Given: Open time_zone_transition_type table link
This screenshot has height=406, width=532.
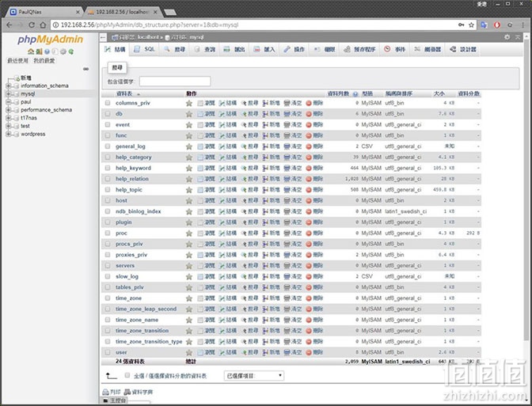Looking at the screenshot, I should 149,342.
